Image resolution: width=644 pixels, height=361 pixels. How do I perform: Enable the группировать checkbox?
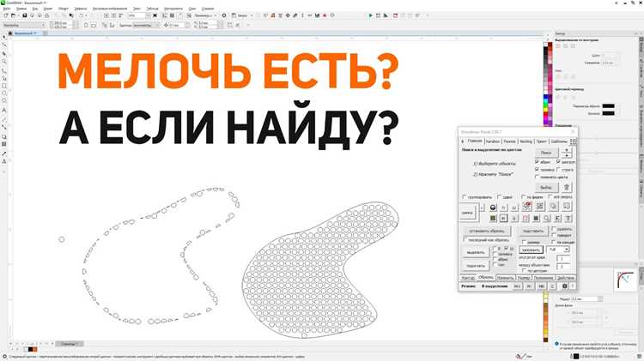tap(464, 197)
